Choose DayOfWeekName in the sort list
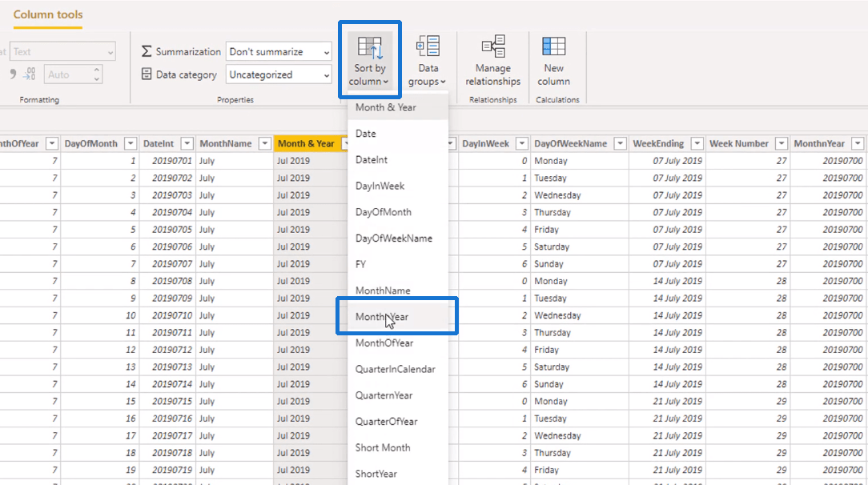Image resolution: width=868 pixels, height=485 pixels. tap(397, 238)
